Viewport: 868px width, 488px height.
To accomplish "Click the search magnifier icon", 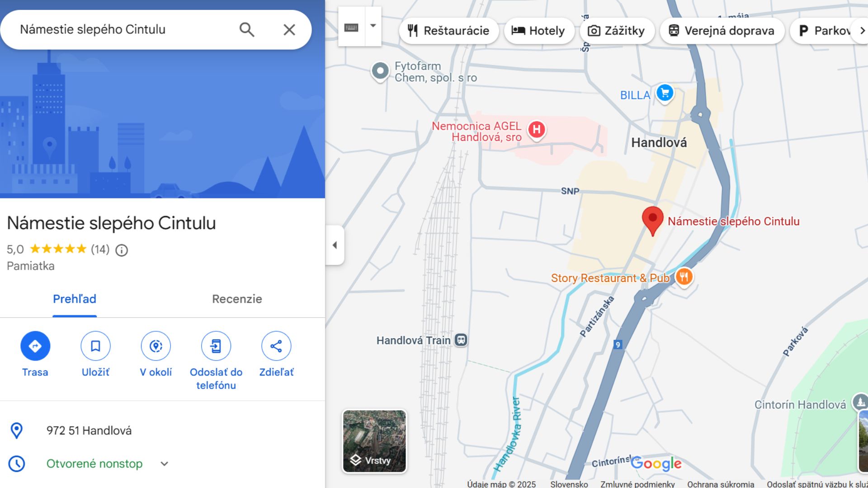I will click(x=247, y=30).
